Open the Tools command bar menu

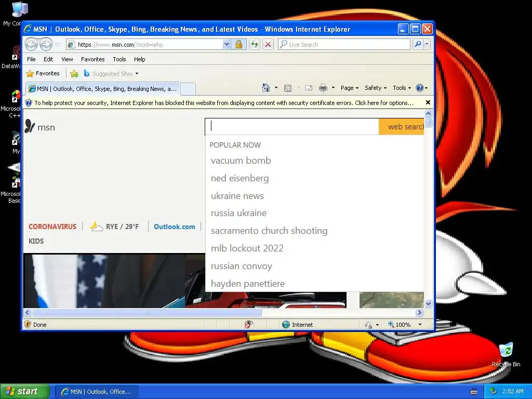point(402,88)
